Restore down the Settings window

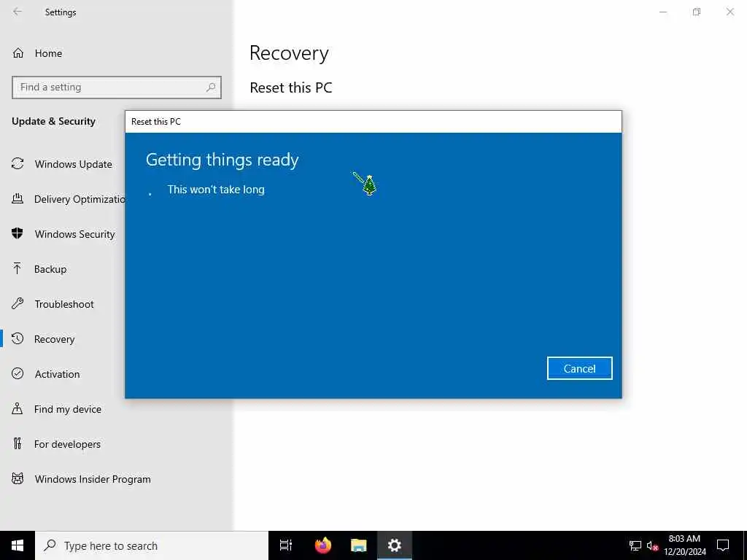697,12
